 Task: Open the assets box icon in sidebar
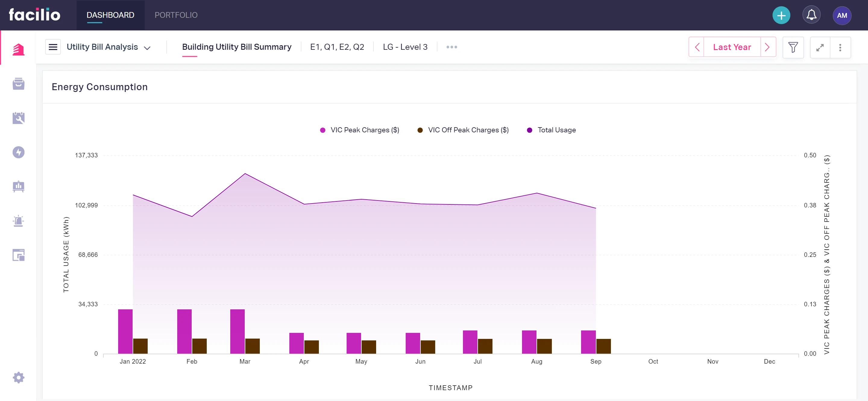[x=18, y=84]
